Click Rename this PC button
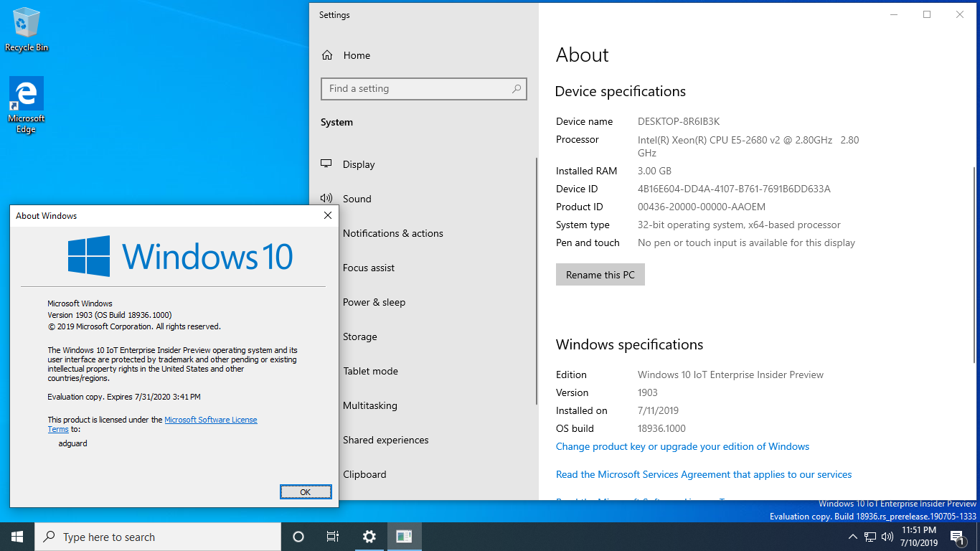Viewport: 980px width, 551px height. (x=600, y=275)
